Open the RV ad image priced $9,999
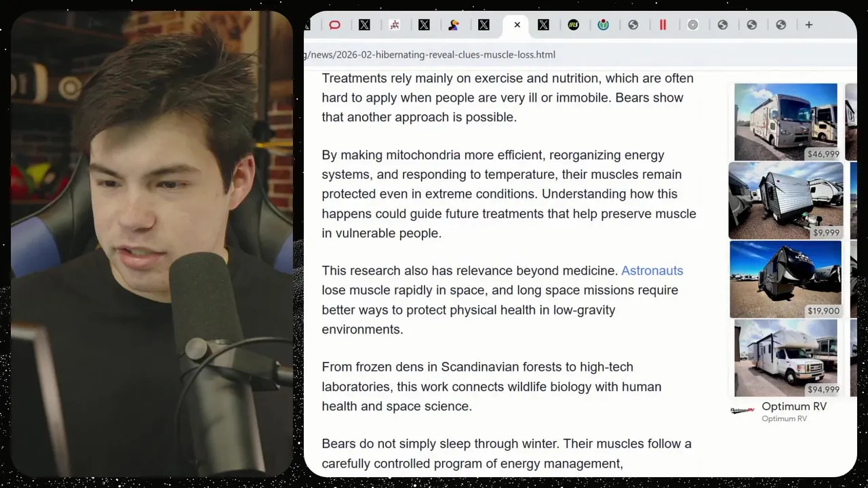 pos(785,201)
